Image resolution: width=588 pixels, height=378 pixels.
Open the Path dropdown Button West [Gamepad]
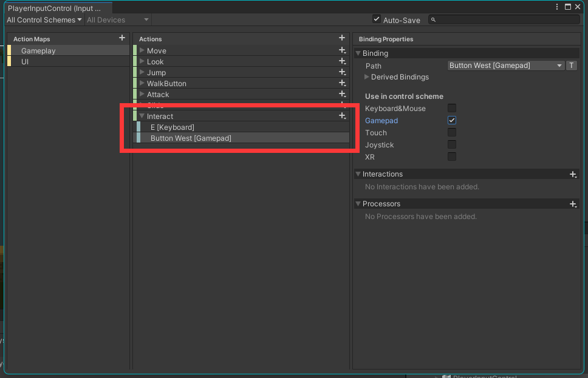(506, 66)
